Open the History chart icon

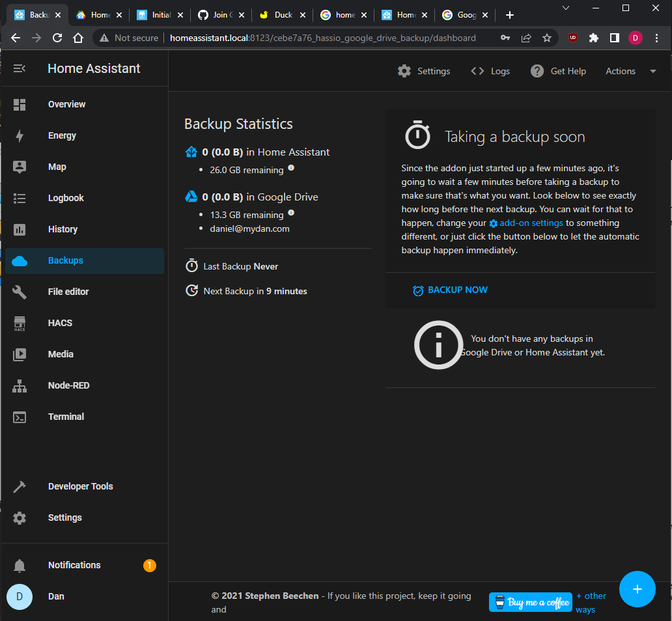(x=20, y=229)
